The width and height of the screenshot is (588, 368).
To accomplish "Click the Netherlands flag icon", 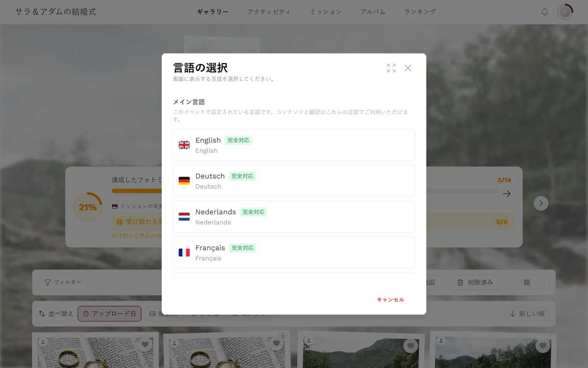I will coord(184,217).
